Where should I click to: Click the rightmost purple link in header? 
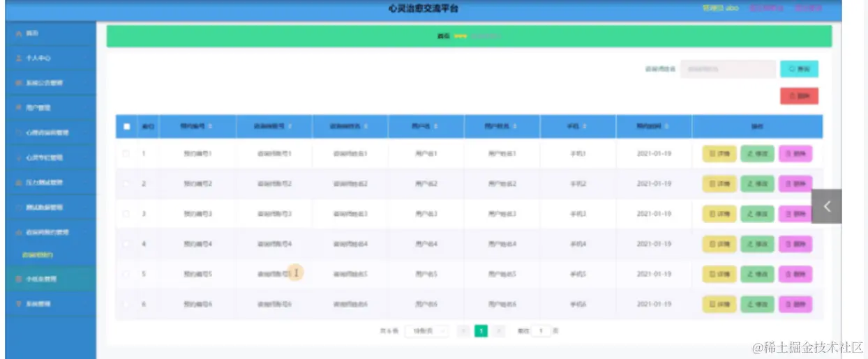(x=808, y=8)
